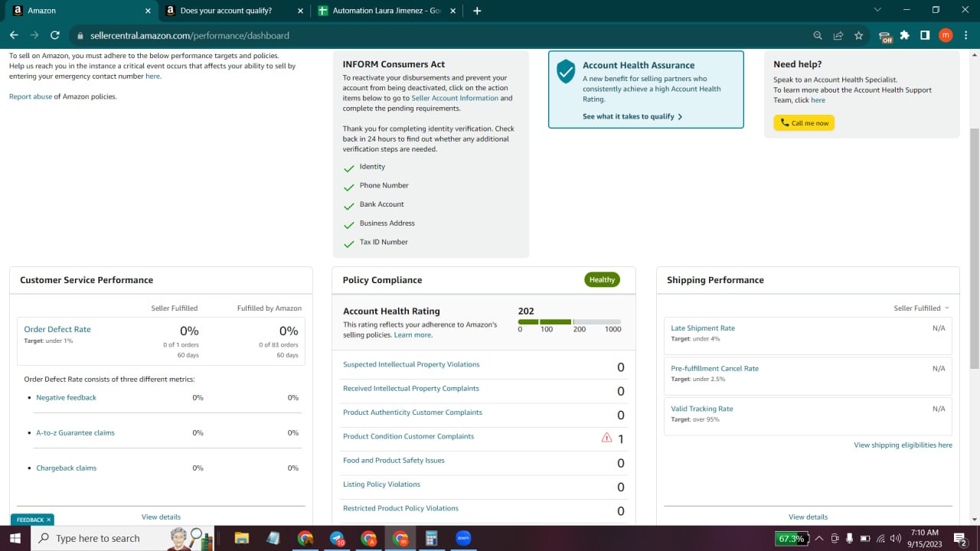This screenshot has height=551, width=980.
Task: Open Chrome side panel icon
Action: 925,35
